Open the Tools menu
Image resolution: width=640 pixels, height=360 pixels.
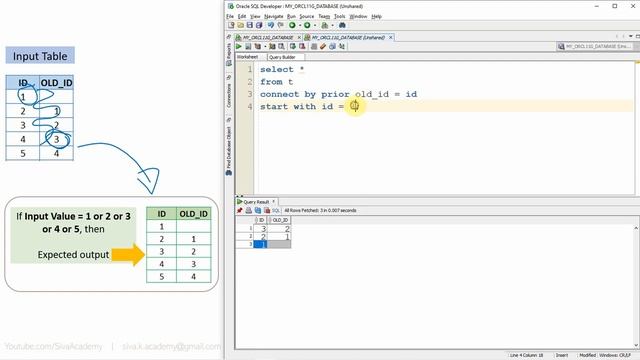[x=340, y=16]
